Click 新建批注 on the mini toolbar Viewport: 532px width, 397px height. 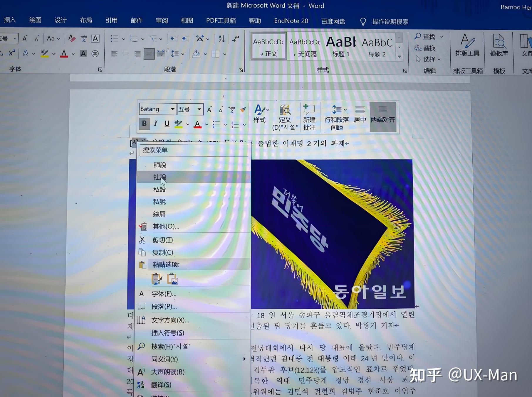point(309,117)
